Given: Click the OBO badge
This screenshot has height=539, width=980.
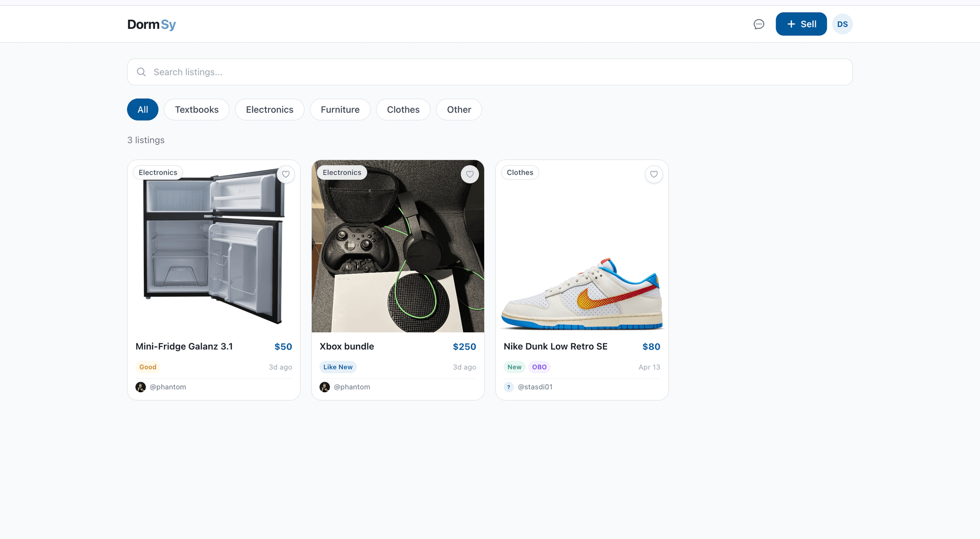Looking at the screenshot, I should 539,367.
